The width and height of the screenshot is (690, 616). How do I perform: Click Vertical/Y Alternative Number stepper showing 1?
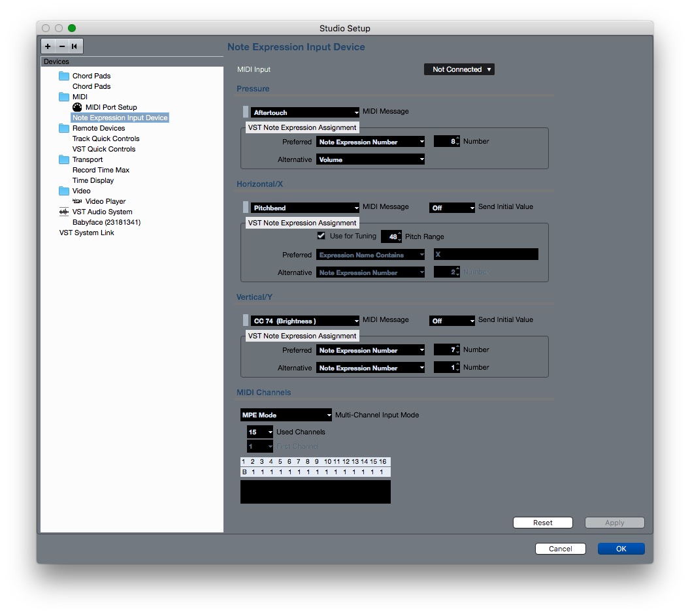point(447,367)
